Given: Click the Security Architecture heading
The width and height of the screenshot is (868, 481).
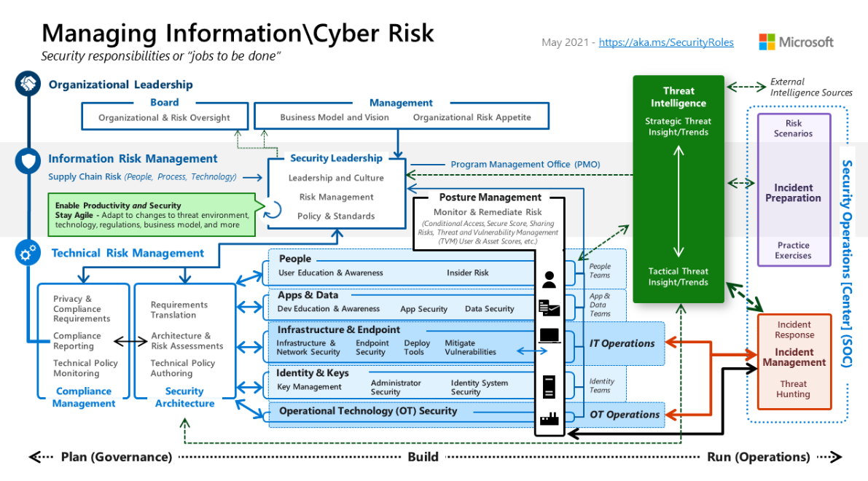Looking at the screenshot, I should click(184, 397).
